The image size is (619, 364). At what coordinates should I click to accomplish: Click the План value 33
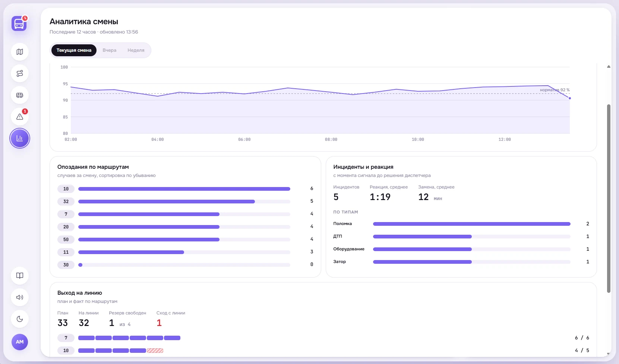tap(63, 323)
